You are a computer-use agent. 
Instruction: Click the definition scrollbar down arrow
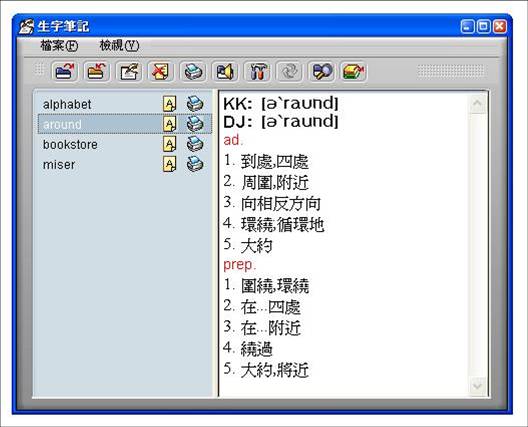(477, 386)
